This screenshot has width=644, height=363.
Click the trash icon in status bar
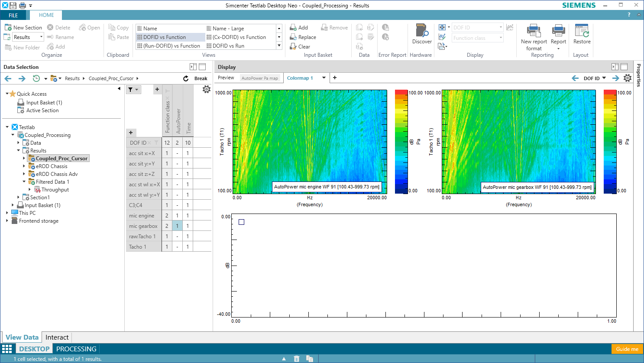coord(297,359)
